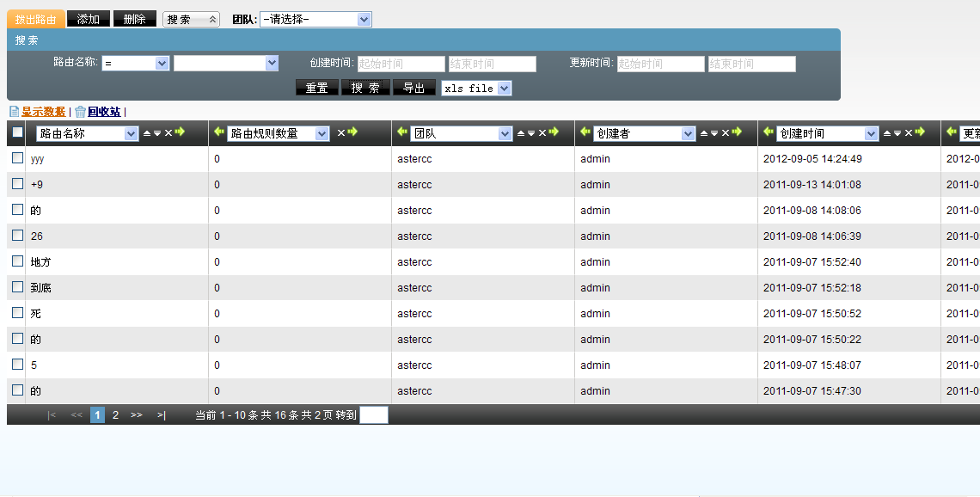Open the 拨出路由 tab
Image resolution: width=980 pixels, height=497 pixels.
click(x=35, y=19)
